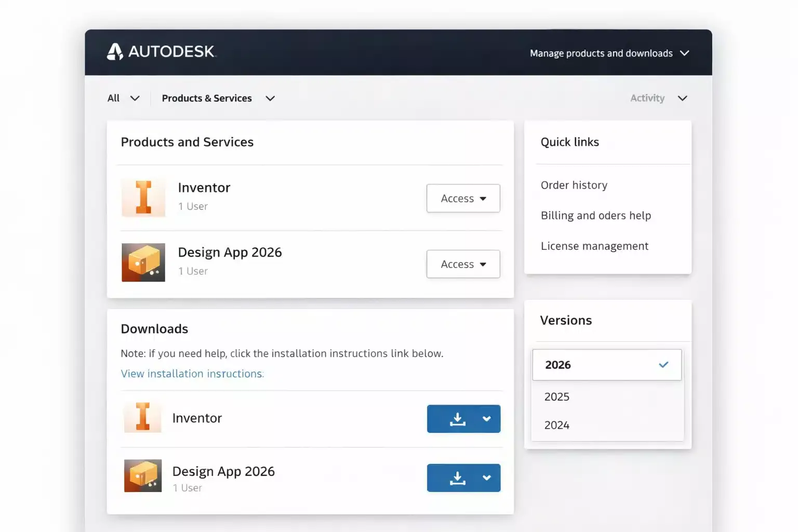Click the Design App cube icon in Downloads
The image size is (798, 532).
click(x=143, y=476)
